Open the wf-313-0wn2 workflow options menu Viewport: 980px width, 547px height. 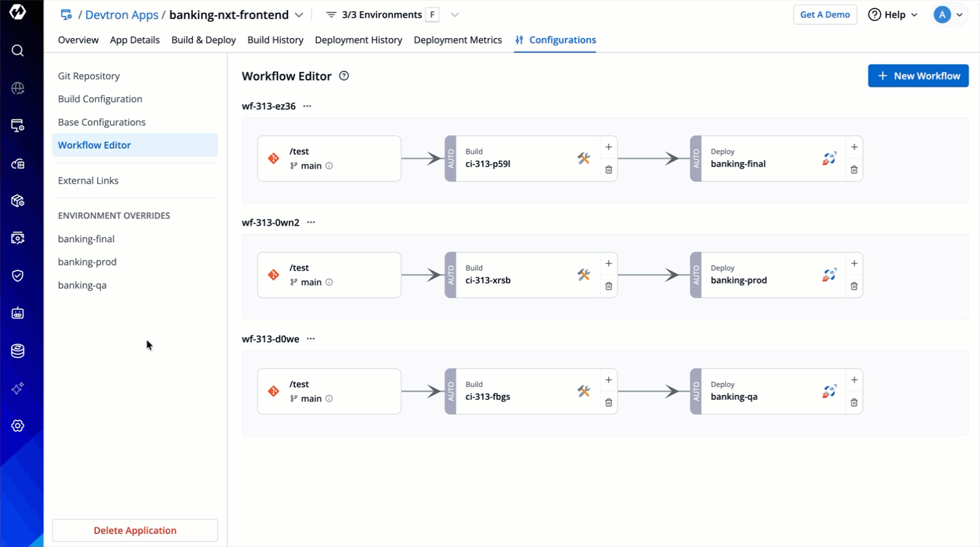pos(311,222)
